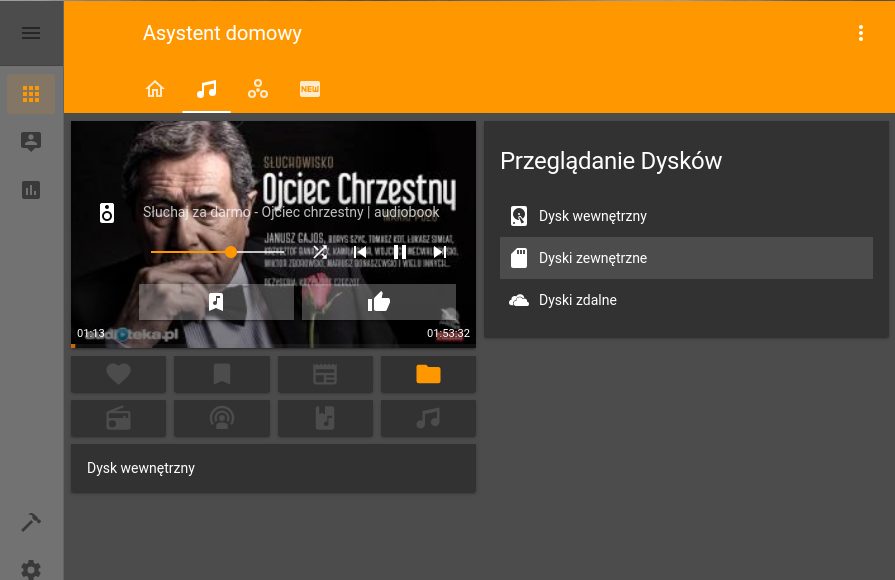The image size is (895, 580).
Task: Open the news layout button
Action: pyautogui.click(x=325, y=374)
